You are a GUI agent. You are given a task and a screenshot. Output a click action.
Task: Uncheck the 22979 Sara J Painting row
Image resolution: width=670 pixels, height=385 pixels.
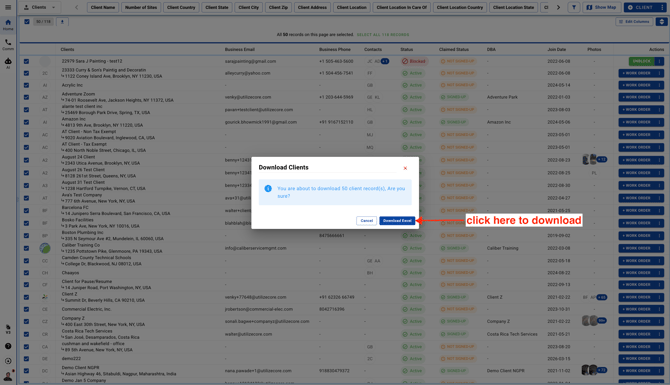pyautogui.click(x=26, y=61)
